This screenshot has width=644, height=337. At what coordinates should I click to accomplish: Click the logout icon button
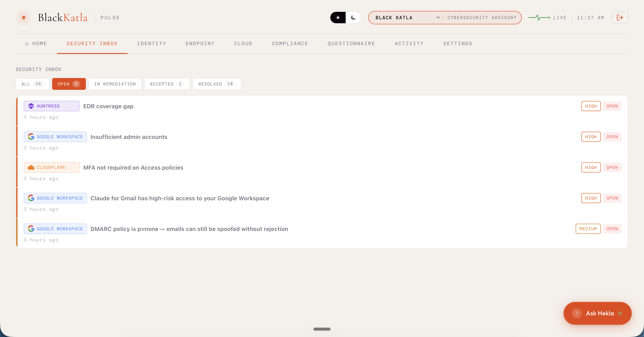point(620,18)
